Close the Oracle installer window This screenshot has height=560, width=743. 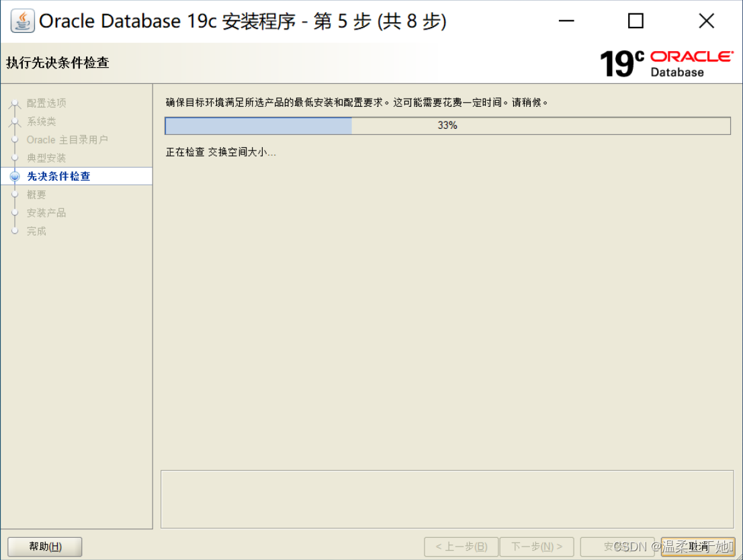point(707,21)
